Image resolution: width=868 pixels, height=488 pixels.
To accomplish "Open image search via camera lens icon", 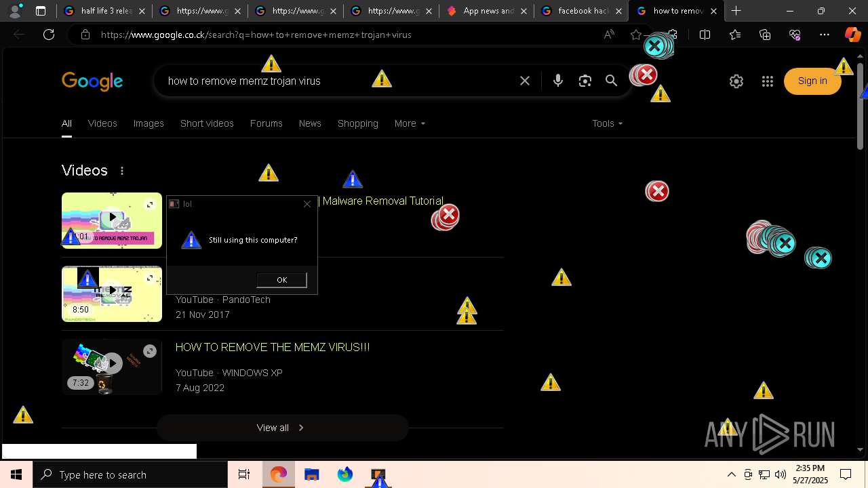I will pos(585,81).
